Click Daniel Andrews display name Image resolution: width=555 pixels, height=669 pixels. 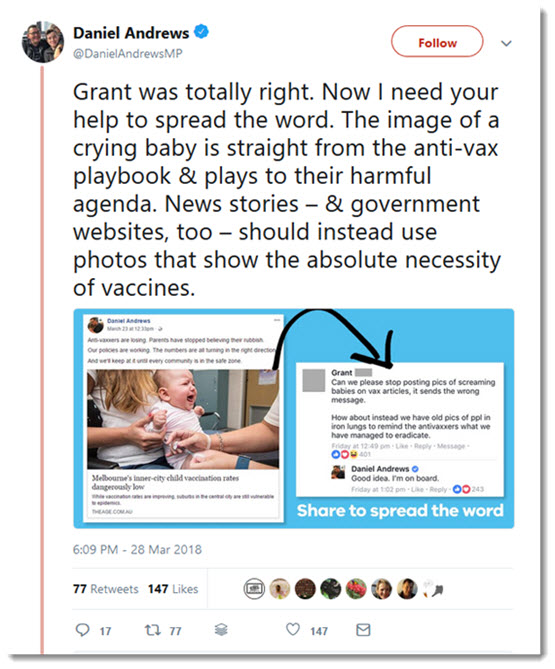131,33
